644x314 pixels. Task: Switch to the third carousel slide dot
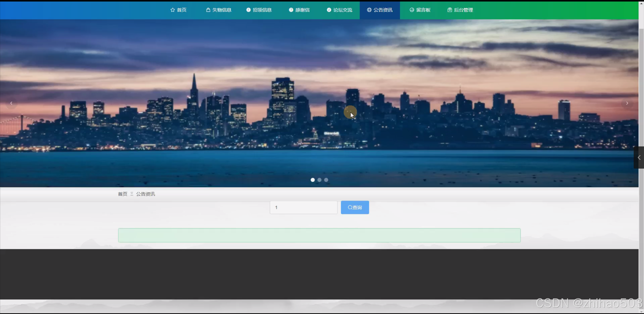(326, 180)
